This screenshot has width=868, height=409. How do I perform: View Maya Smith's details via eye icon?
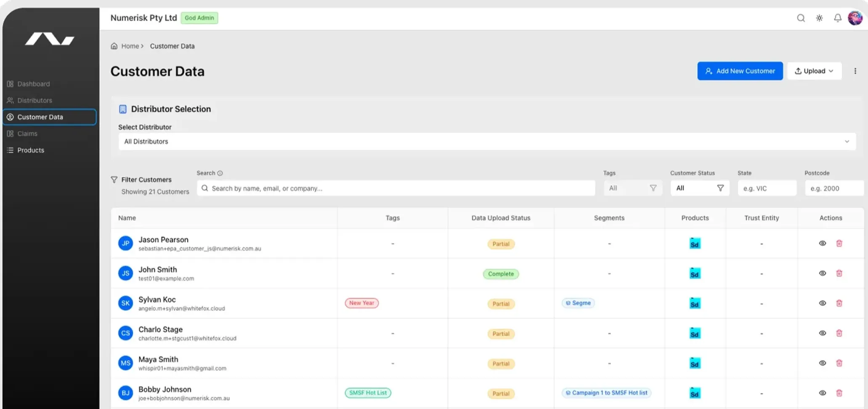(823, 363)
